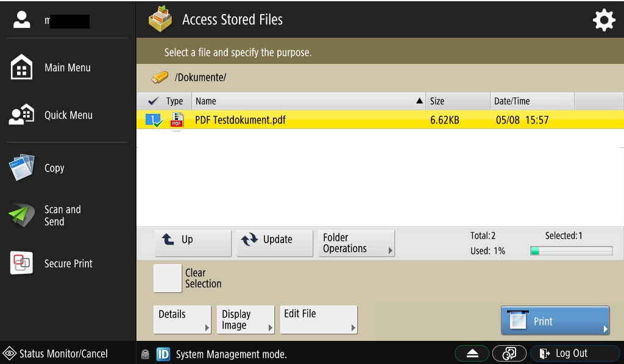Viewport: 624px width, 364px height.
Task: Click the Access Stored Files icon
Action: point(160,19)
